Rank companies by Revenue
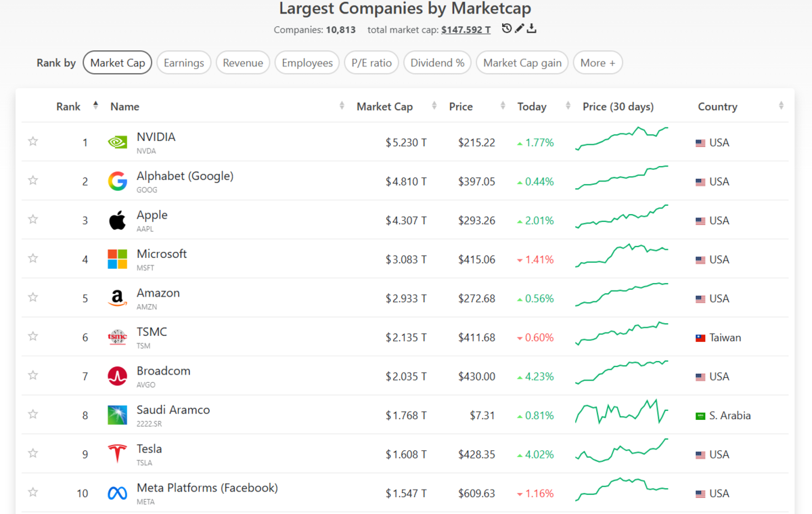Screen dimensions: 812x514 (x=243, y=63)
